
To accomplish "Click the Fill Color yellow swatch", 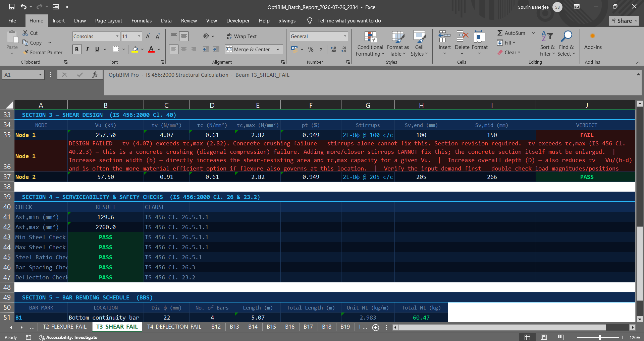I will [135, 49].
